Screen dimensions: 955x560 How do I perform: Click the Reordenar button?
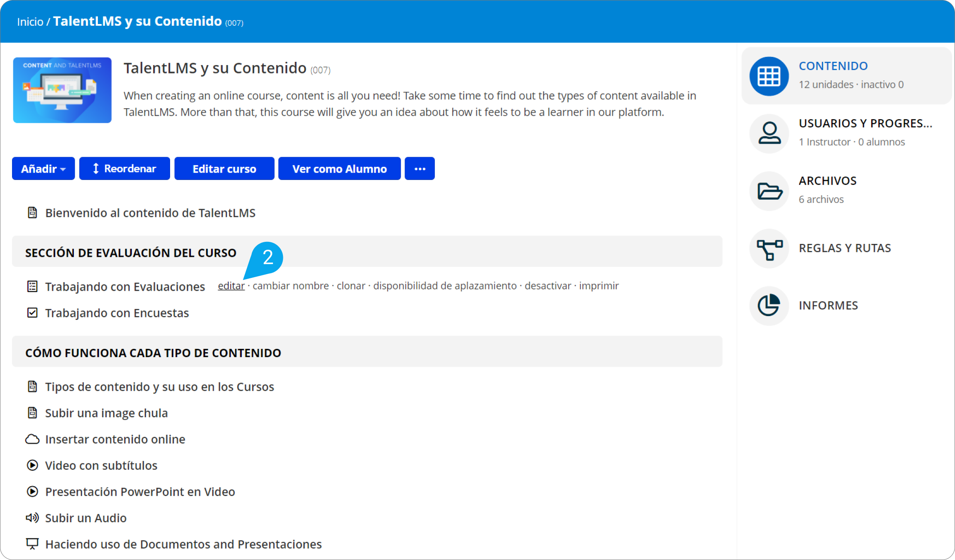(x=124, y=168)
